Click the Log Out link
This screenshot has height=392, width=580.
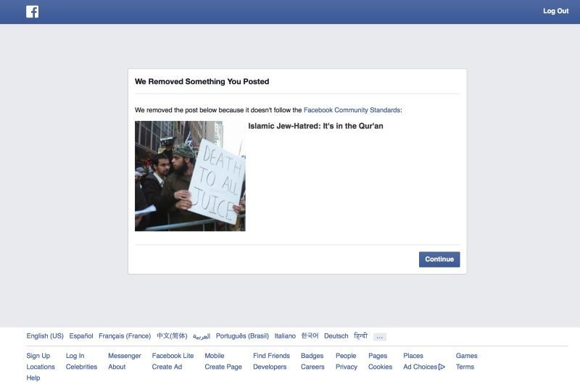(x=555, y=11)
